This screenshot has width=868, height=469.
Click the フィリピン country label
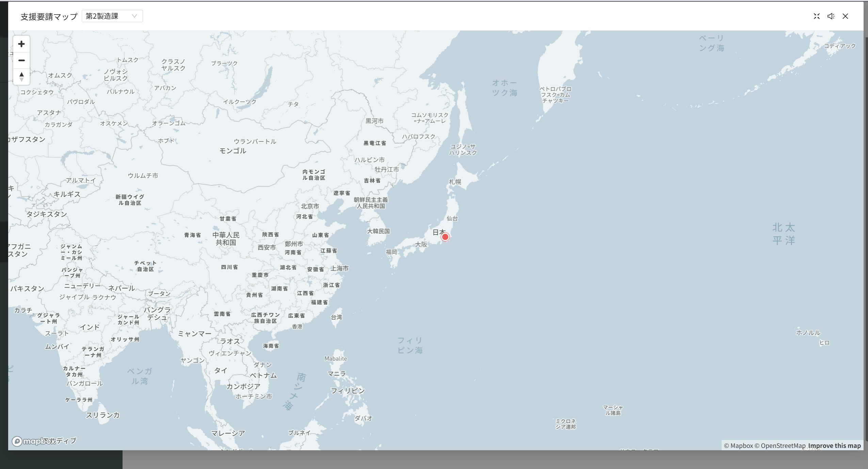(348, 391)
